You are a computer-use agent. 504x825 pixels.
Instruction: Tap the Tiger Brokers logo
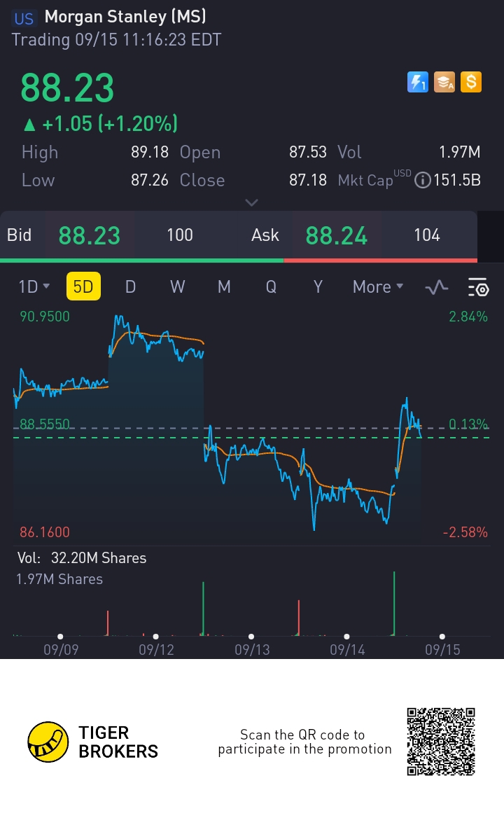click(x=48, y=742)
